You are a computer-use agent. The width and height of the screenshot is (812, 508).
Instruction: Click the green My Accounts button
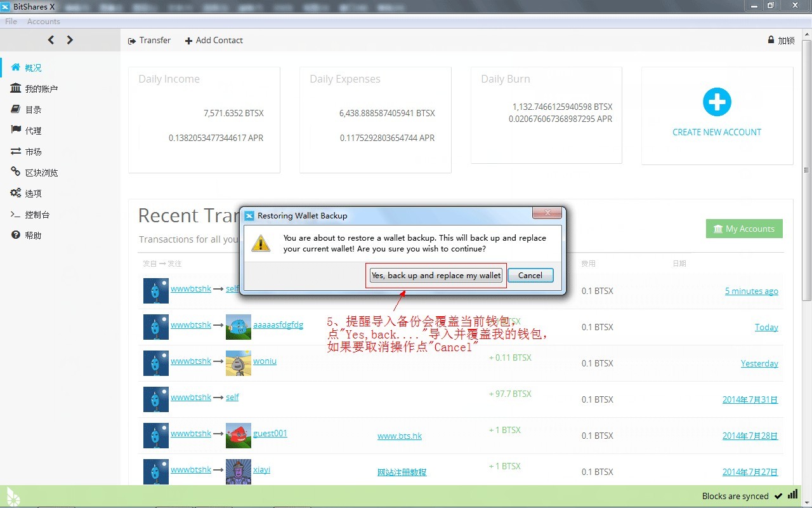point(744,229)
